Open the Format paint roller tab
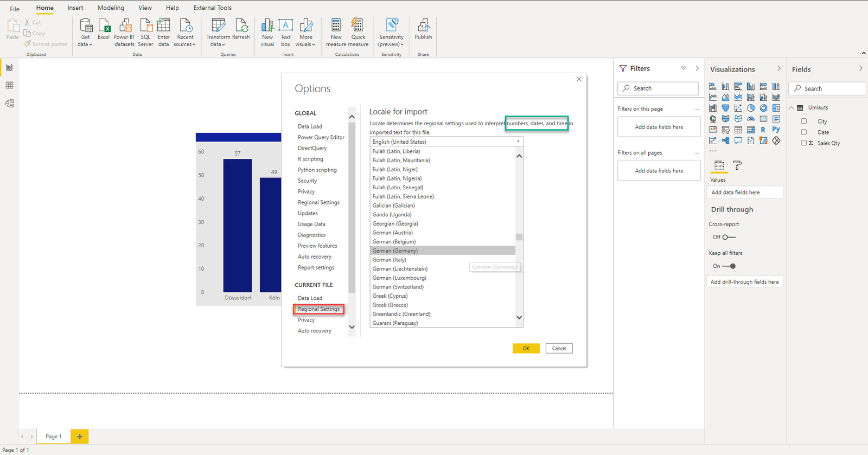The height and width of the screenshot is (455, 868). point(737,165)
